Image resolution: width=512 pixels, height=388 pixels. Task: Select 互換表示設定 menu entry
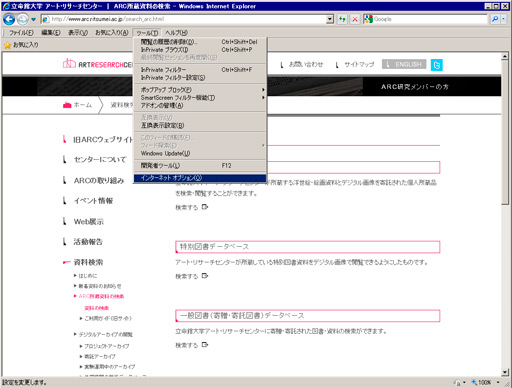pyautogui.click(x=200, y=125)
